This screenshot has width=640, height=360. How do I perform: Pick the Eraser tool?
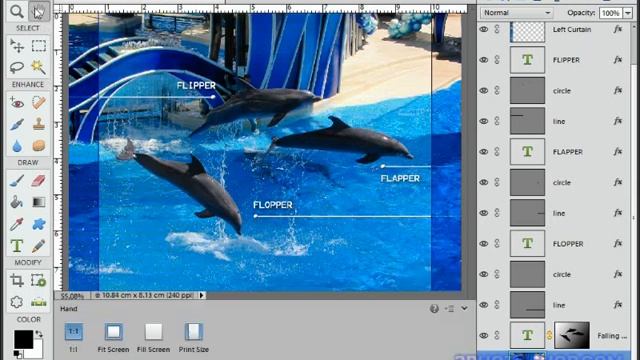(x=39, y=180)
